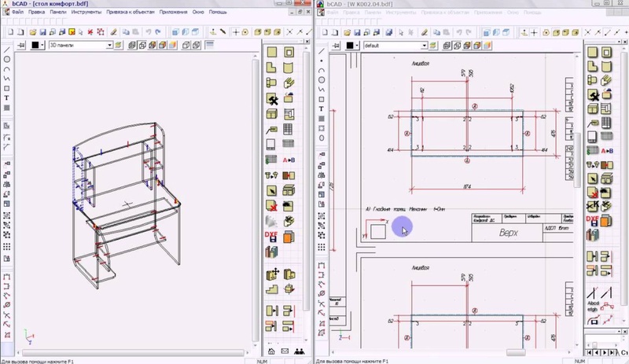Click the Undo arrow in left window toolbar

(x=147, y=31)
